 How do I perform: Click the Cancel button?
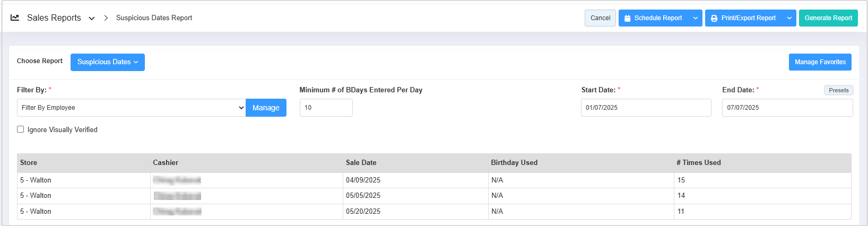coord(600,18)
